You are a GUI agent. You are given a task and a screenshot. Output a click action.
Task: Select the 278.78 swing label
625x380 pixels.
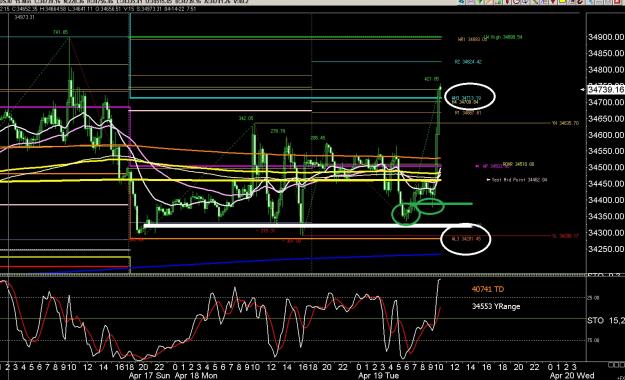(278, 131)
